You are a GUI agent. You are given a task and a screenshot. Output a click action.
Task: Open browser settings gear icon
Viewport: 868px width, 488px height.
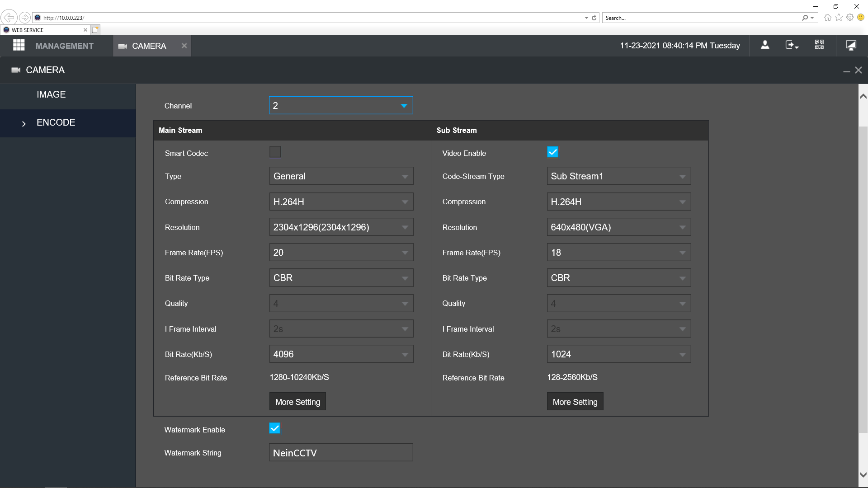pos(850,17)
